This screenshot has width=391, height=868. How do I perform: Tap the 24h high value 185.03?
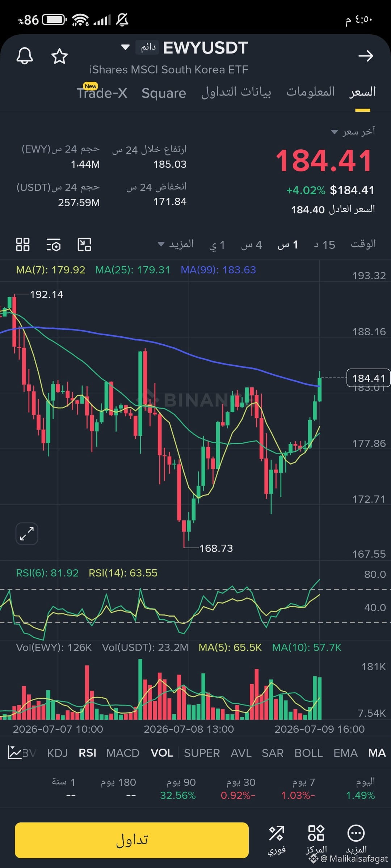tap(170, 164)
